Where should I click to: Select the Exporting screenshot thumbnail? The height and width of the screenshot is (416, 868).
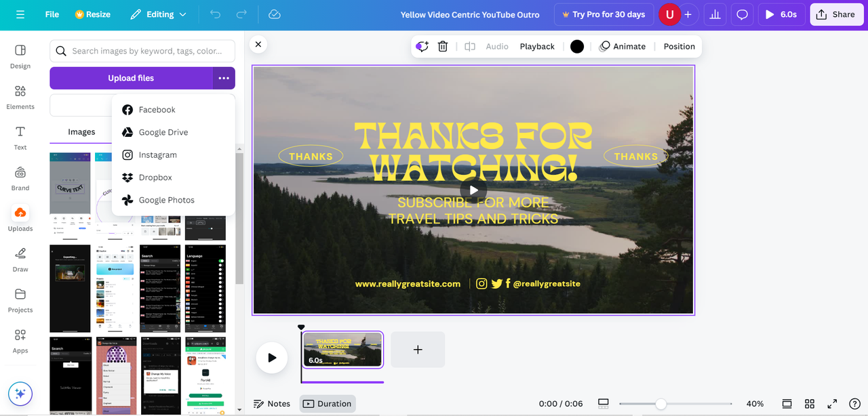(70, 288)
